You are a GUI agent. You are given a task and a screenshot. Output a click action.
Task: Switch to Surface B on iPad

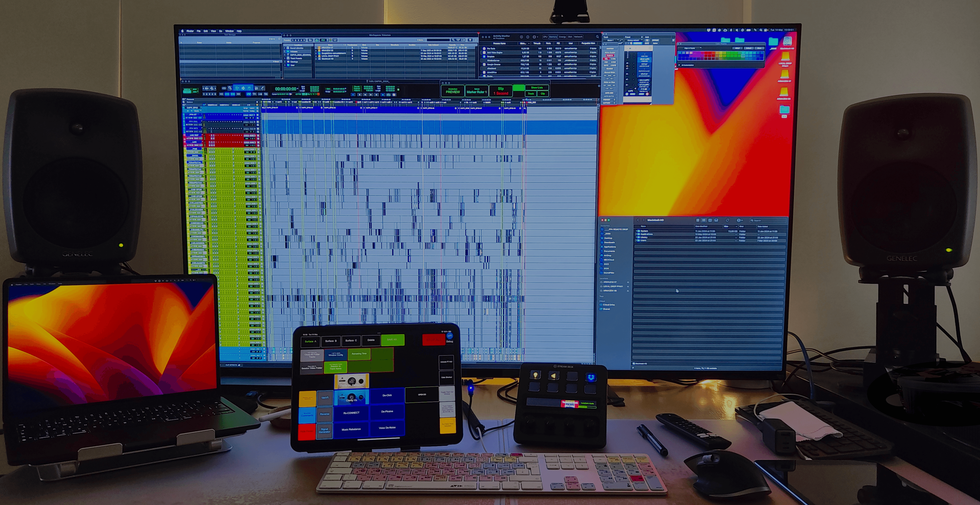[x=331, y=341]
